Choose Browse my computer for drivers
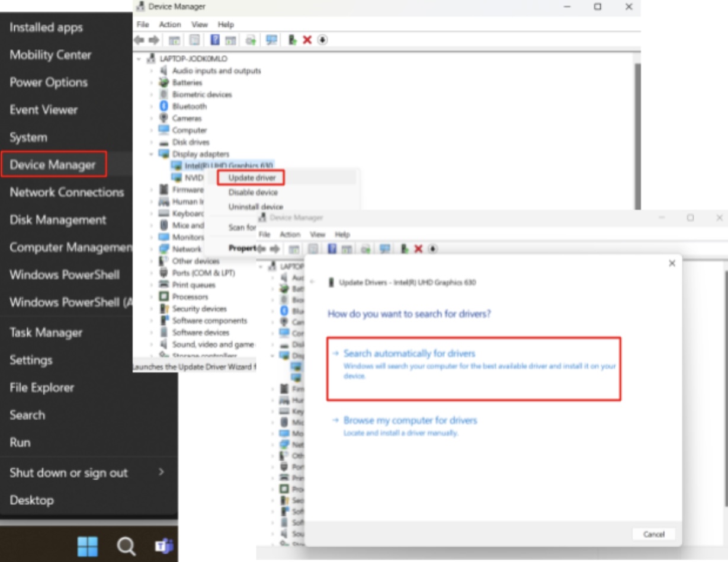The height and width of the screenshot is (562, 728). 410,426
